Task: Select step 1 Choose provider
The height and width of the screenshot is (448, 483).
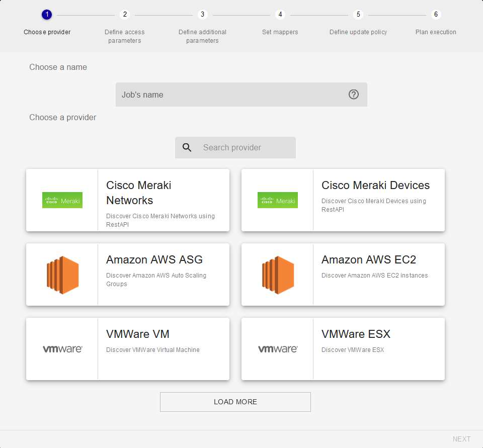Action: point(47,15)
